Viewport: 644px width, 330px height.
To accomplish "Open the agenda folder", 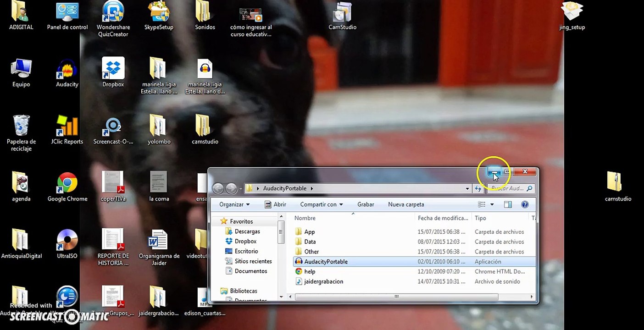I will [x=21, y=187].
